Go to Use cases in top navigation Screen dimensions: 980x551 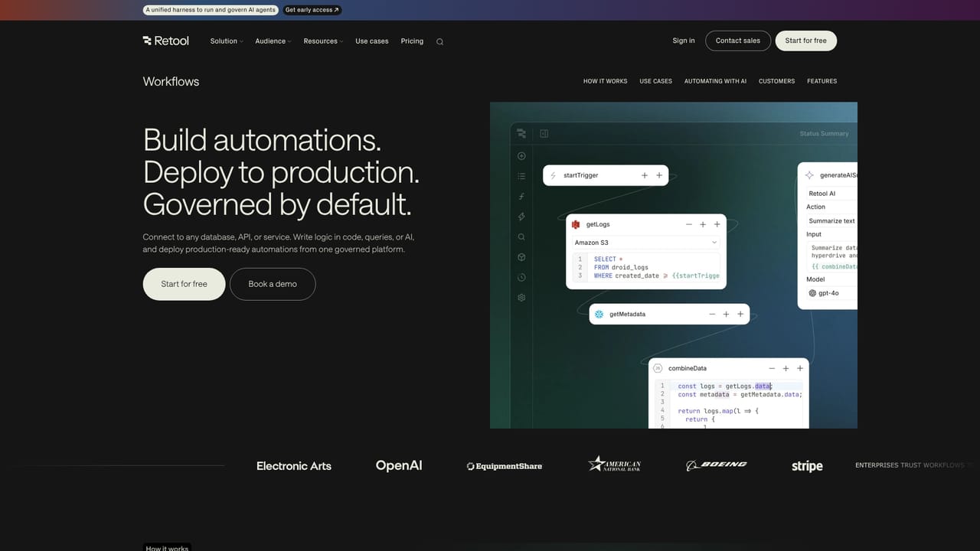pos(372,41)
